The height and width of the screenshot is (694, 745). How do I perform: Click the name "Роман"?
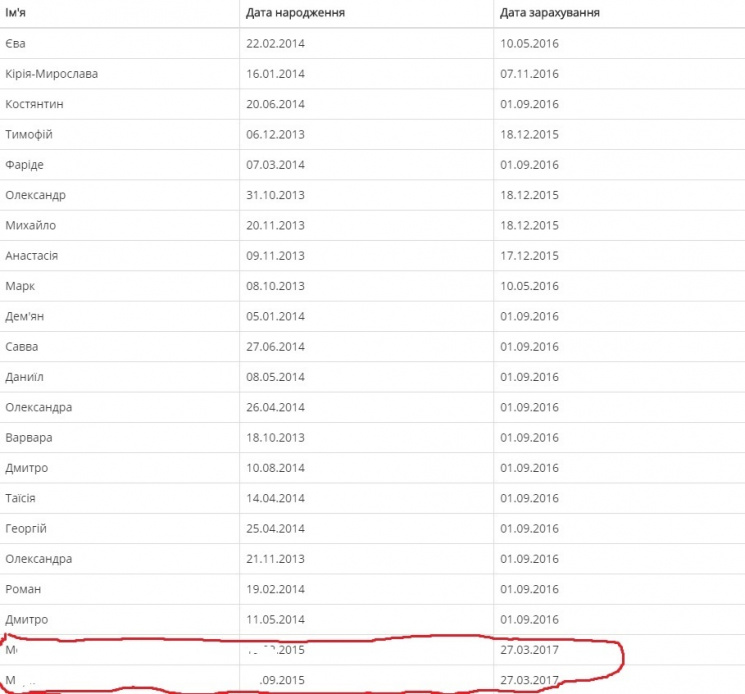pyautogui.click(x=23, y=589)
